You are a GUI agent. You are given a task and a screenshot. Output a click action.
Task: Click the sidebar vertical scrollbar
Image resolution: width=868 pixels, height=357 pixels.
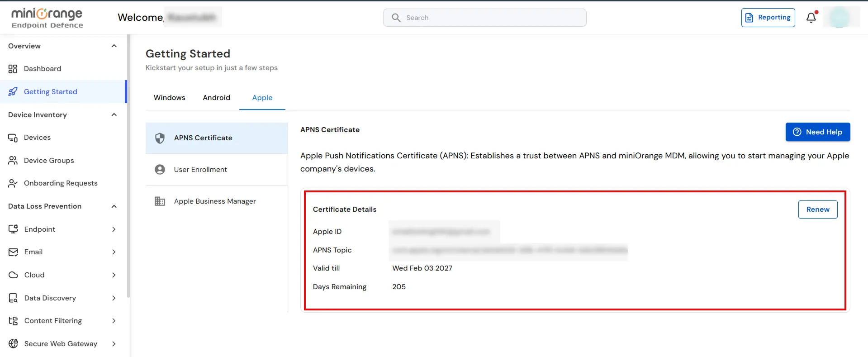(x=128, y=166)
